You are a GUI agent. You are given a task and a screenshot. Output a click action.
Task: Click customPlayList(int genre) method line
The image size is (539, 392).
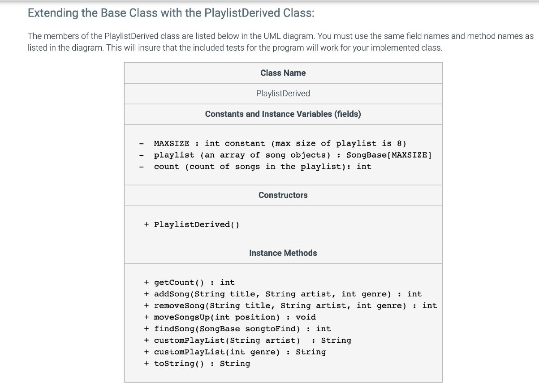coord(240,352)
